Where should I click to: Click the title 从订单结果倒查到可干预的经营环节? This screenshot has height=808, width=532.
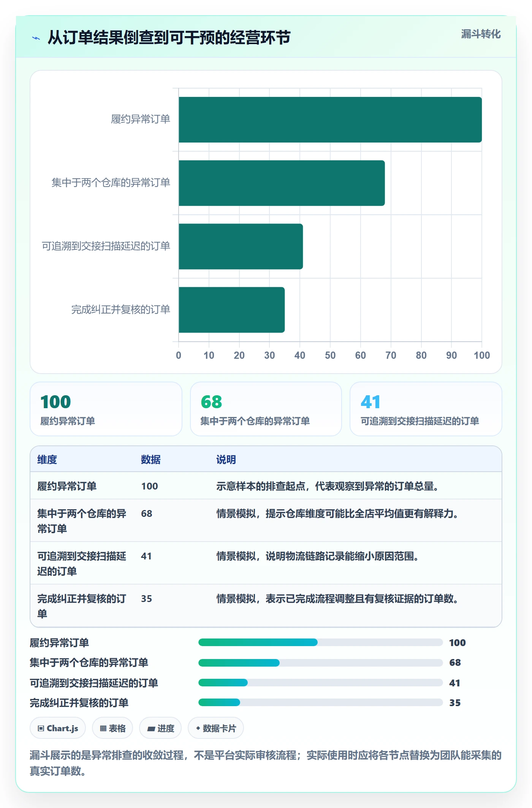169,38
